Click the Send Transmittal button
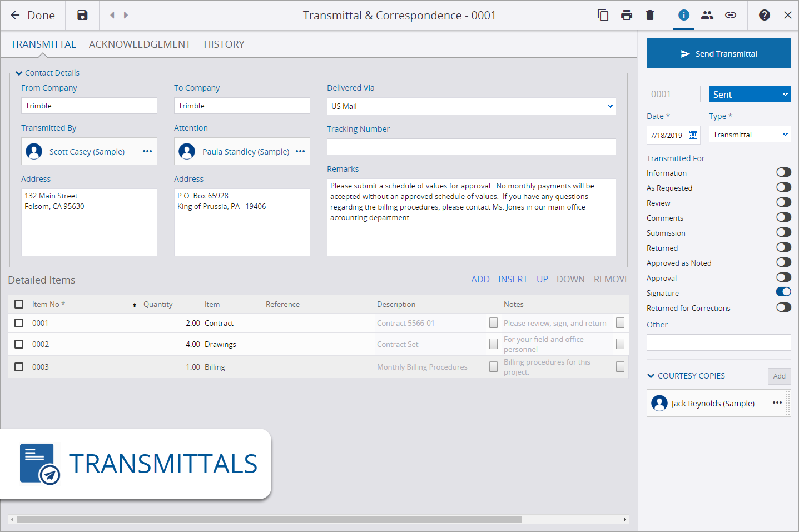The image size is (799, 532). coord(719,53)
